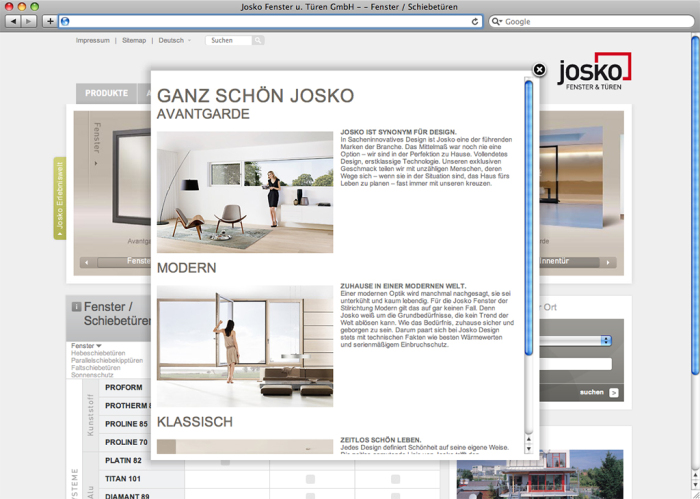Click the page scrollbar down arrow
The width and height of the screenshot is (700, 499).
[695, 485]
